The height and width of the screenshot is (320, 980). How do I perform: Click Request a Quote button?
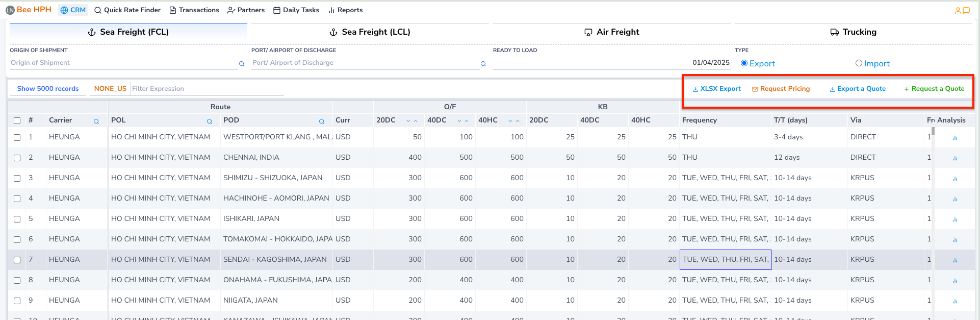coord(934,89)
